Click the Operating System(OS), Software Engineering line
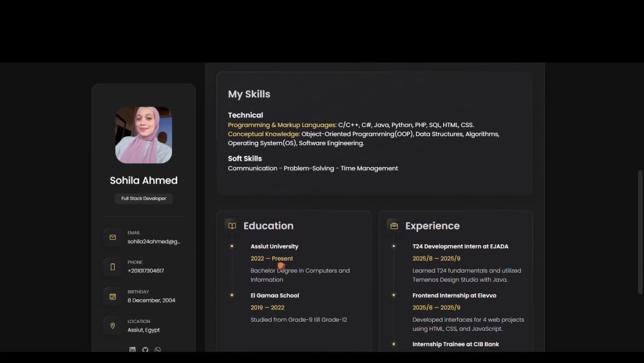 296,143
